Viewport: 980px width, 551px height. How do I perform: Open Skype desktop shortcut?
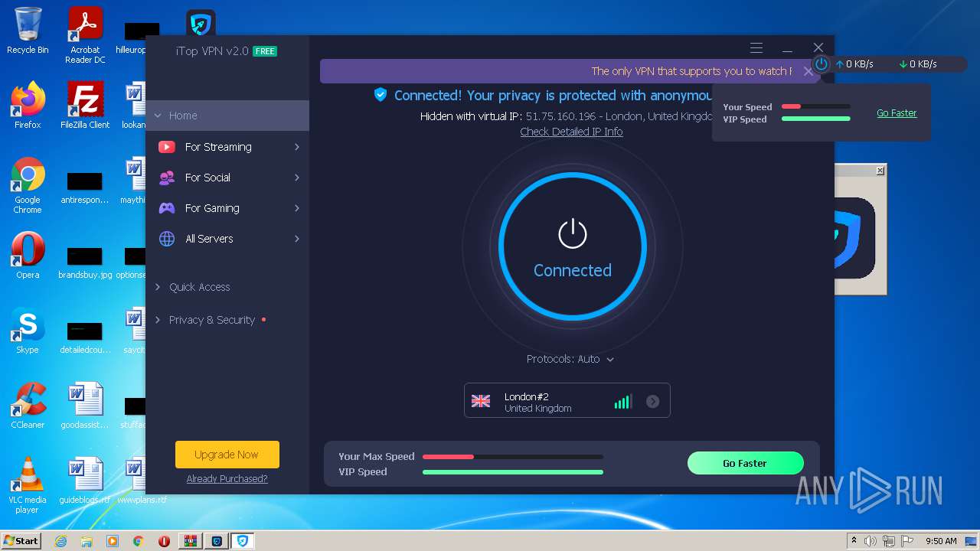click(x=28, y=331)
